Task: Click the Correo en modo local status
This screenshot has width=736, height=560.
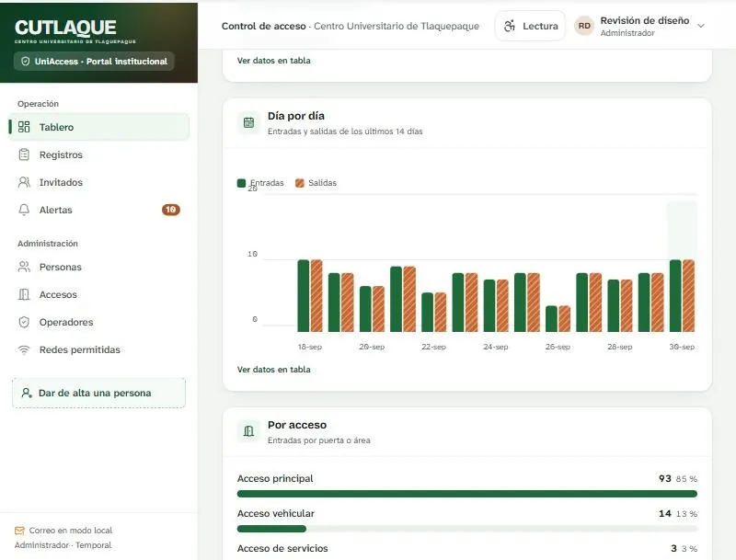Action: click(63, 531)
